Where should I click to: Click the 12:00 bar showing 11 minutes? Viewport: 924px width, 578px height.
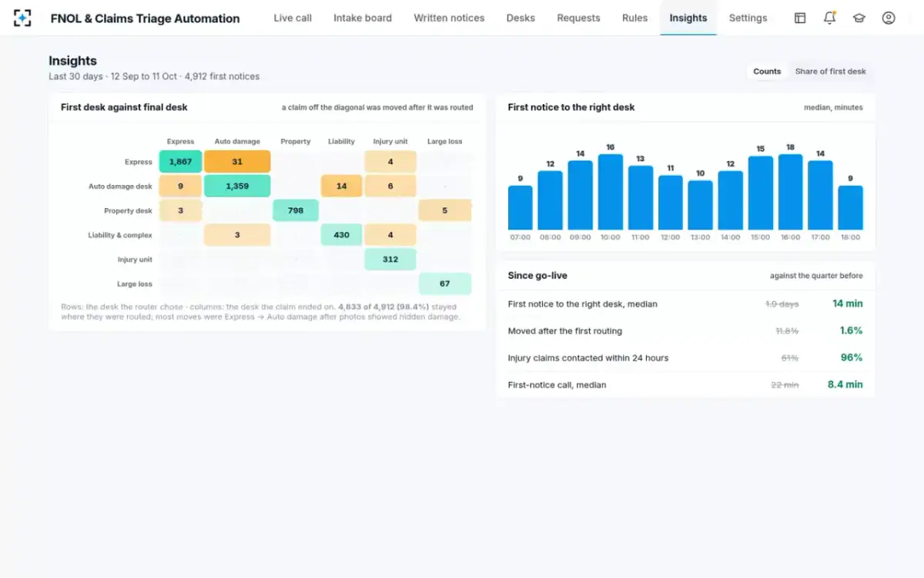click(x=670, y=203)
